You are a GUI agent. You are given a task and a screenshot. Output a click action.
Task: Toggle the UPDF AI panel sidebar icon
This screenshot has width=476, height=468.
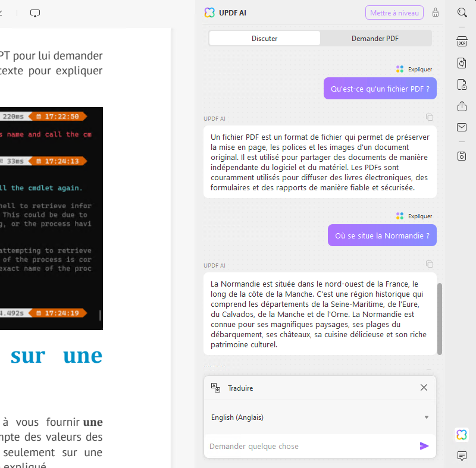[462, 434]
